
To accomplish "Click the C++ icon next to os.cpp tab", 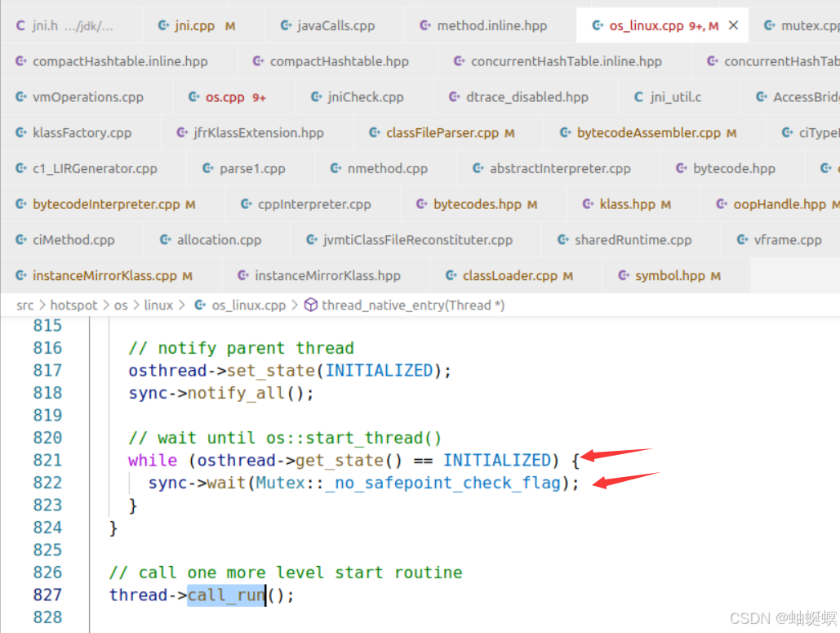I will [x=196, y=96].
